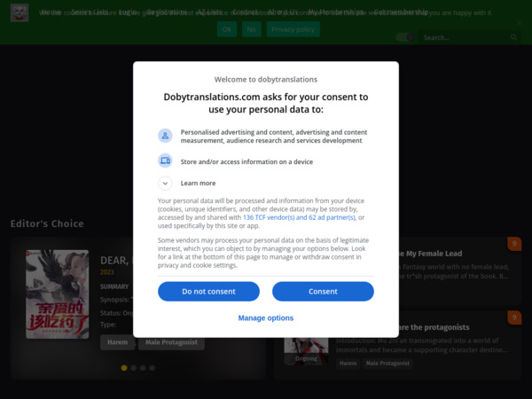Select the second carousel dot
532x399 pixels.
pos(134,368)
